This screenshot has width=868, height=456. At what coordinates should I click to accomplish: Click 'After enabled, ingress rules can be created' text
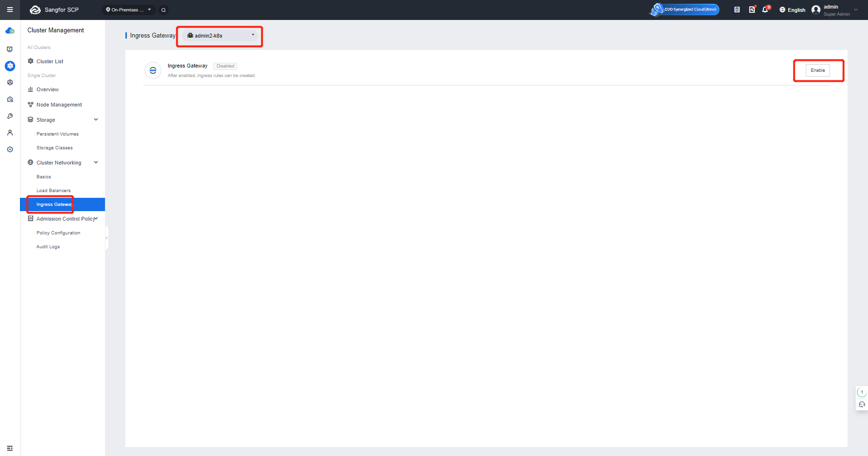point(211,76)
